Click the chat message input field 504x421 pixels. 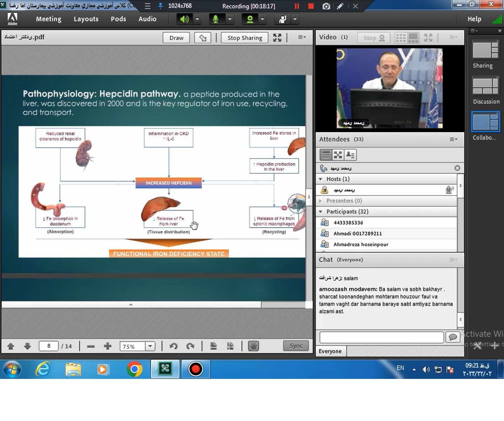pyautogui.click(x=382, y=337)
